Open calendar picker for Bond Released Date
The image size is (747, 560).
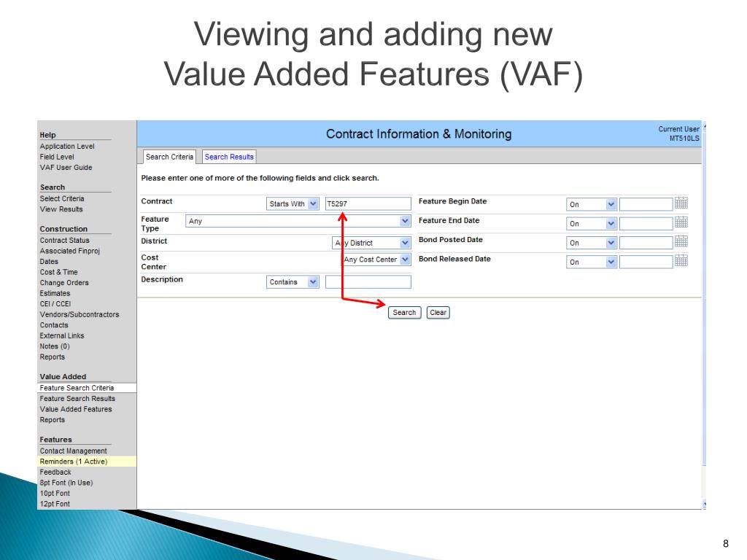point(681,260)
